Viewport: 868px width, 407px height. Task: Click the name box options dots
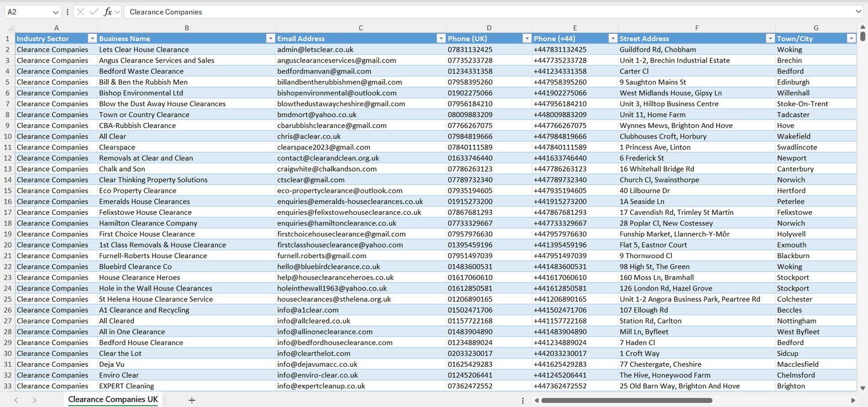67,12
